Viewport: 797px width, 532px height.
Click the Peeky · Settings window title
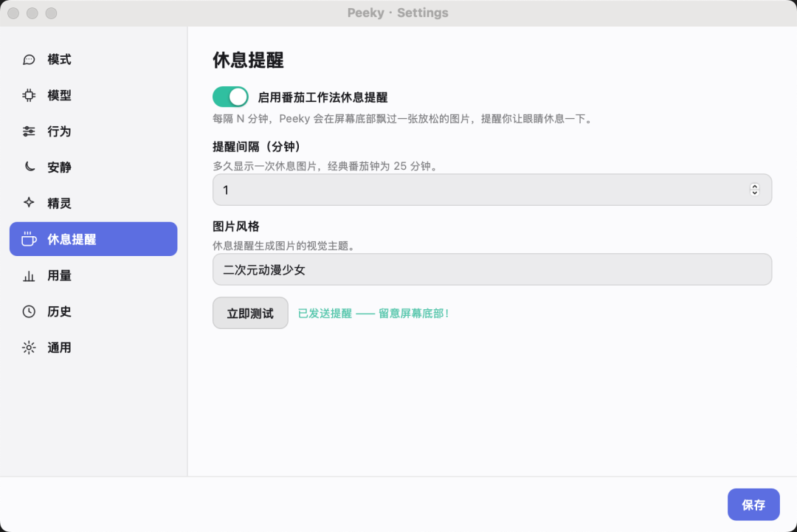pos(398,13)
